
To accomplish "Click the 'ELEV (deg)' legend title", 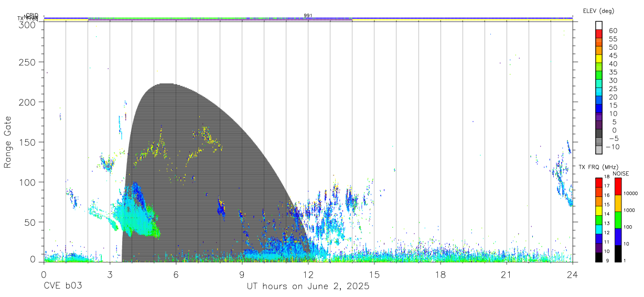I will click(598, 11).
